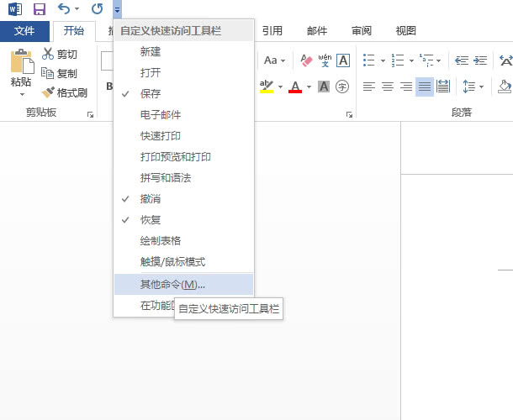
Task: Uncheck 保存 in the customize menu
Action: tap(183, 94)
